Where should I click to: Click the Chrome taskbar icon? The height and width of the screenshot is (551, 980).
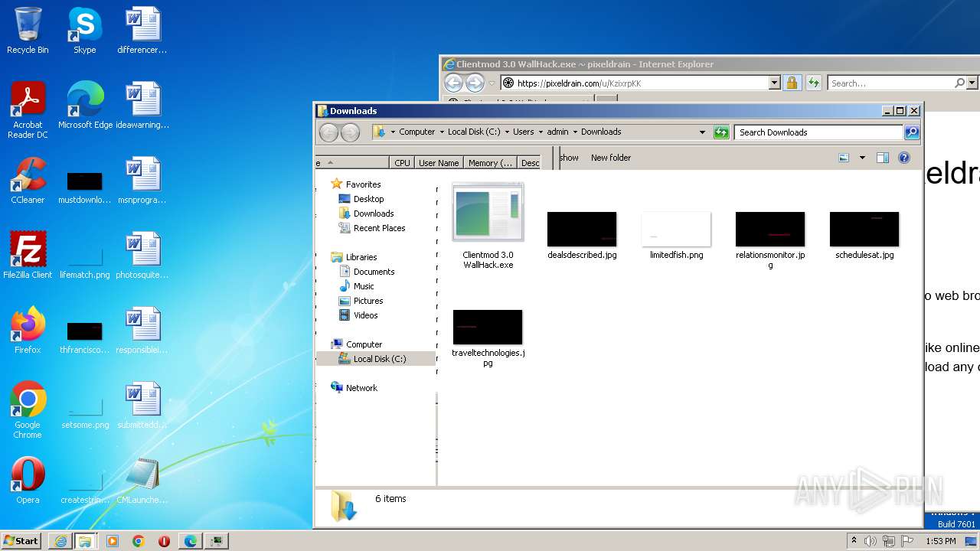138,541
